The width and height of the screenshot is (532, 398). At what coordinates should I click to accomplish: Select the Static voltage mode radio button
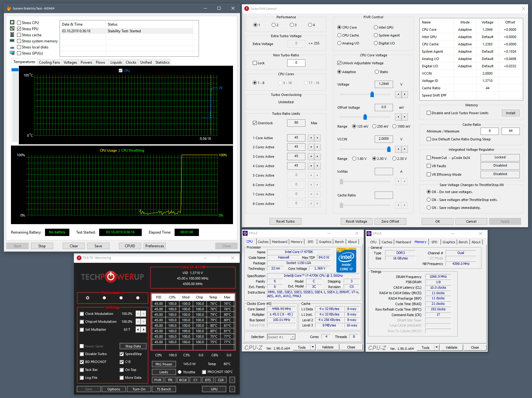(x=377, y=72)
